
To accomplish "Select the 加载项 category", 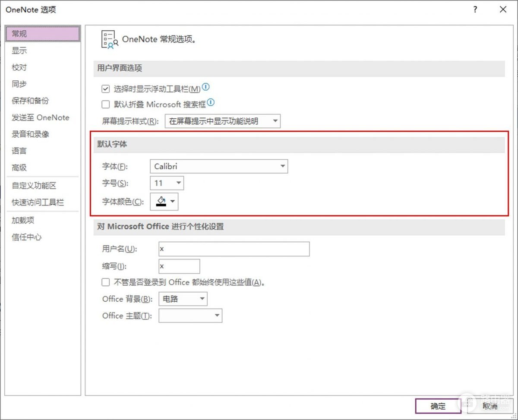I will (x=23, y=220).
